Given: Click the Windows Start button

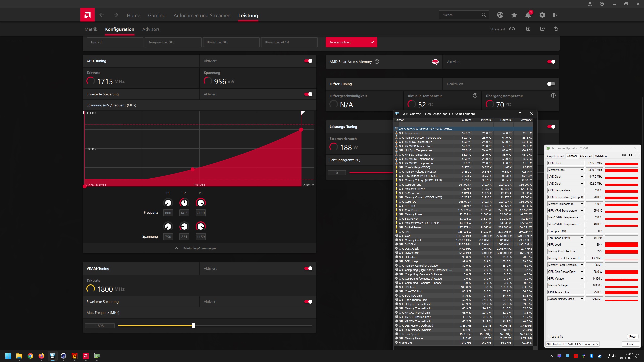Looking at the screenshot, I should tap(8, 356).
